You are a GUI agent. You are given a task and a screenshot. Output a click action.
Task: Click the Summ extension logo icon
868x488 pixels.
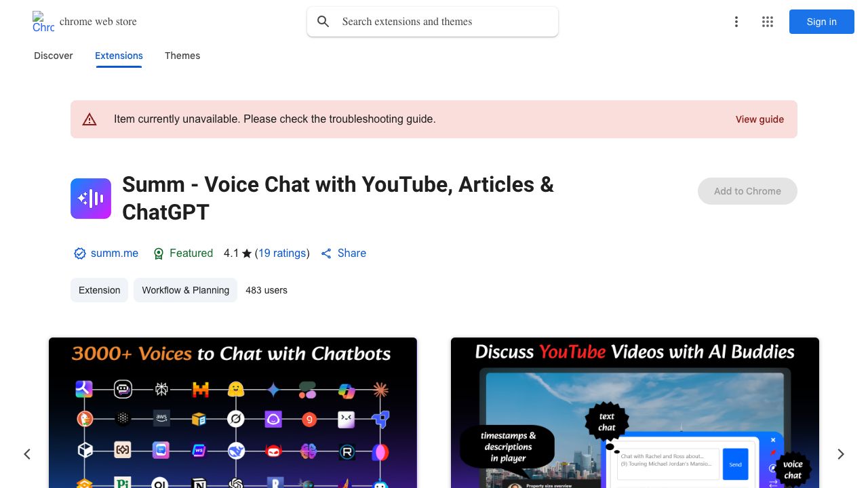[x=91, y=199]
